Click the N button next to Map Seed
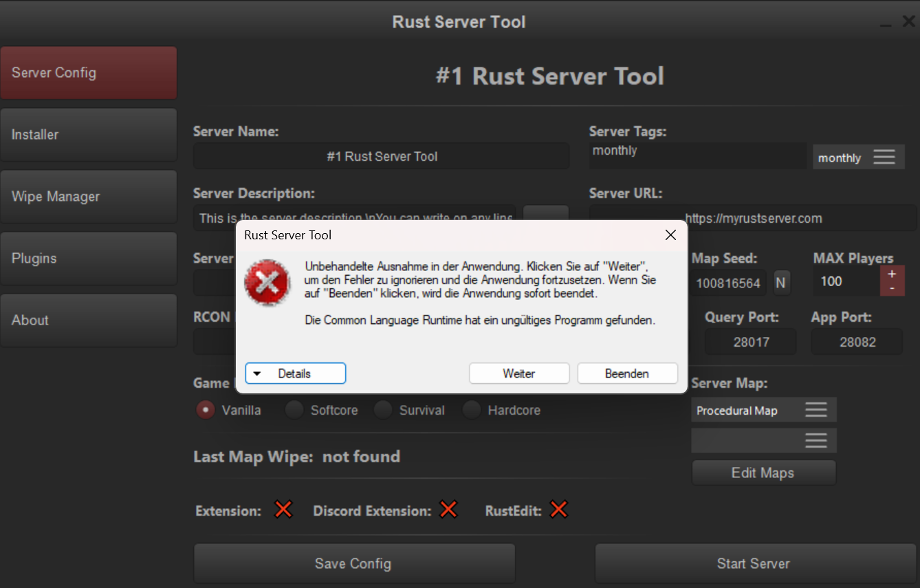This screenshot has width=920, height=588. pos(781,283)
